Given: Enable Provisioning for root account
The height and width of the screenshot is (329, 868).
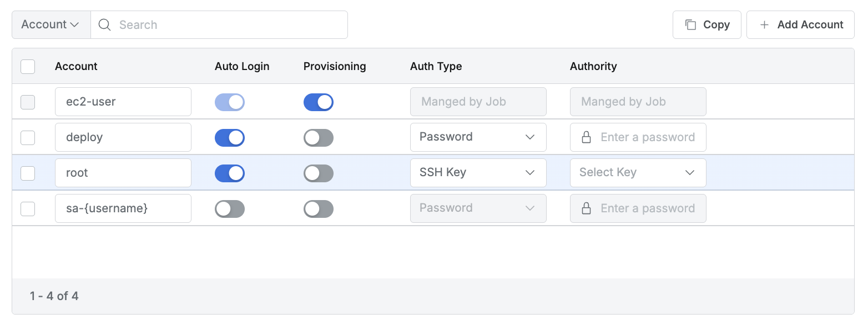Looking at the screenshot, I should pyautogui.click(x=319, y=173).
